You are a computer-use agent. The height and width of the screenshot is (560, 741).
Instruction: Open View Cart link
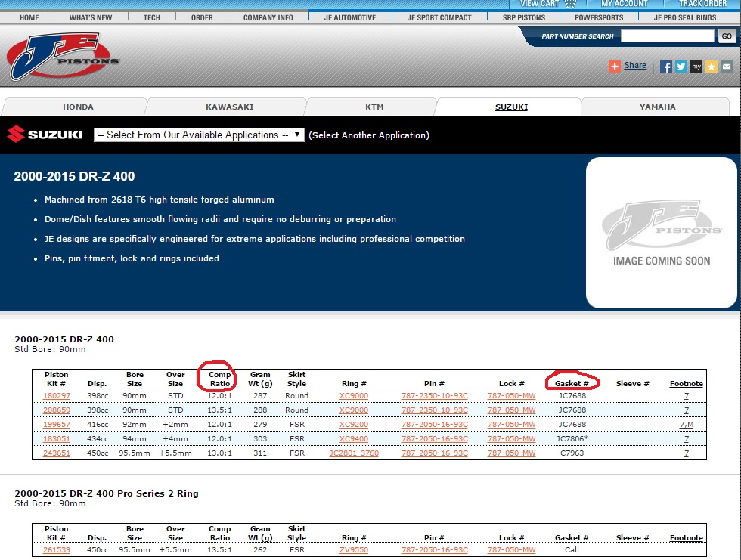coord(539,3)
